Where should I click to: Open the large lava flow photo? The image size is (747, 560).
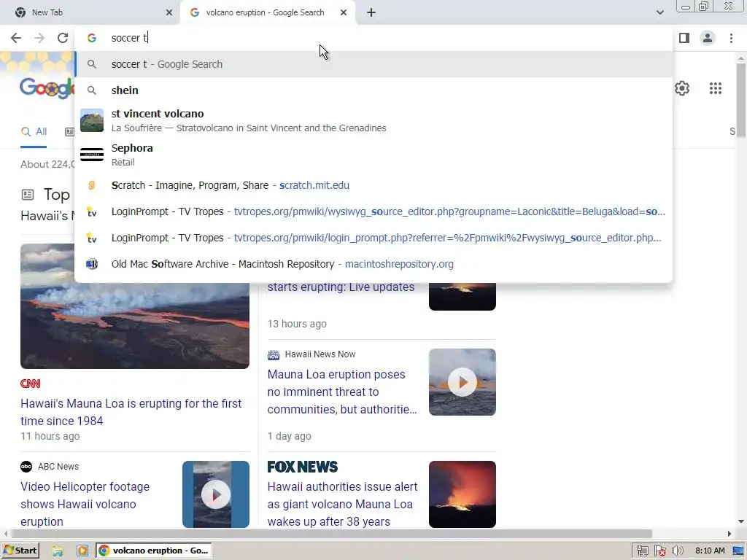(135, 326)
